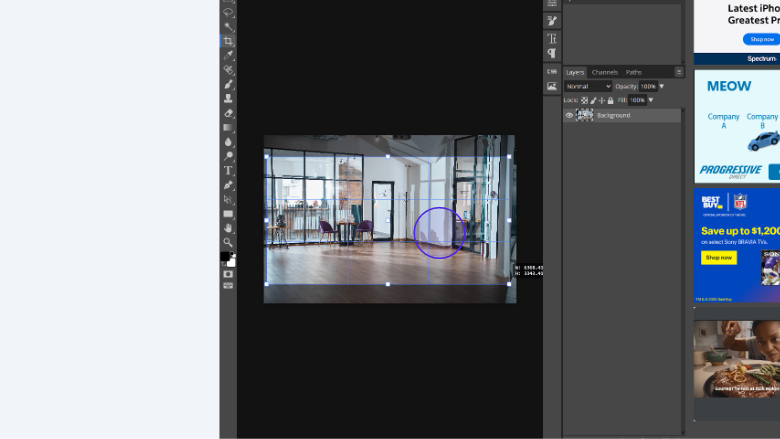This screenshot has height=439, width=780.
Task: Switch to the Channels tab
Action: coord(604,72)
